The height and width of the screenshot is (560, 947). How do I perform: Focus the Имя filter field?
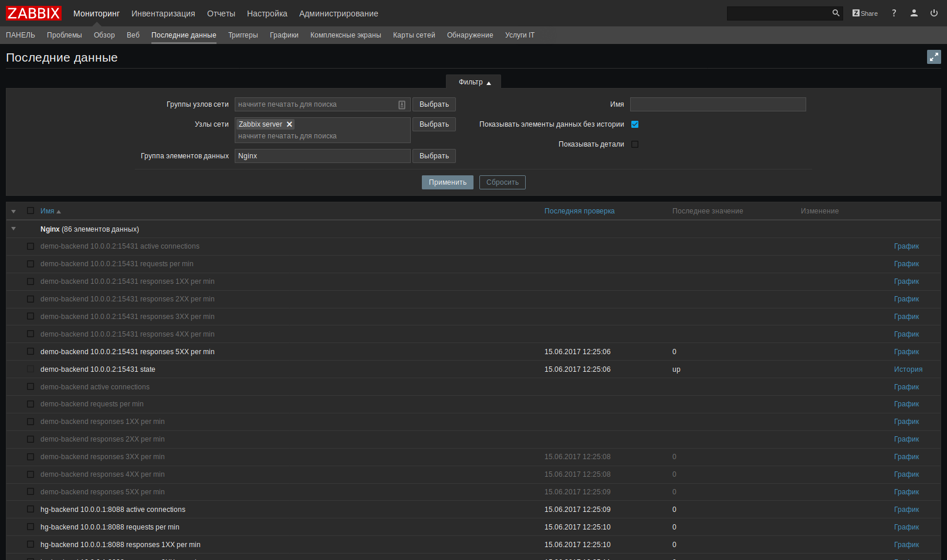[x=718, y=104]
